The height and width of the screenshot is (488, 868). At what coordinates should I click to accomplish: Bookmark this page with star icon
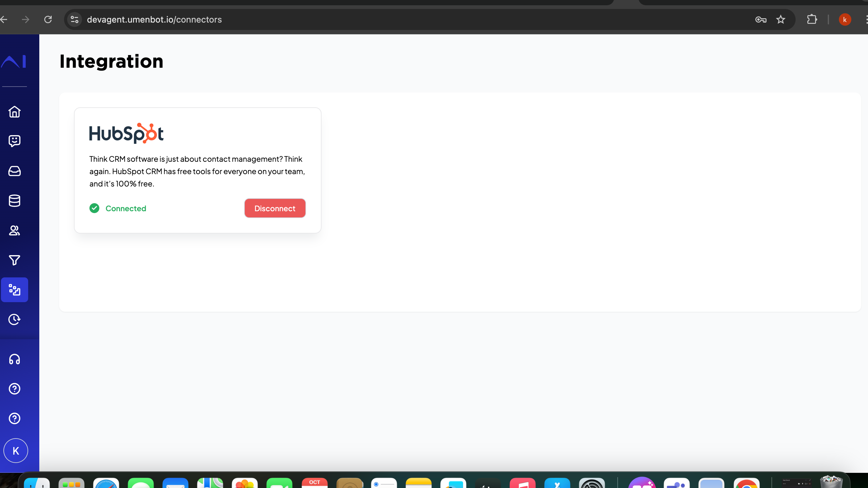781,19
